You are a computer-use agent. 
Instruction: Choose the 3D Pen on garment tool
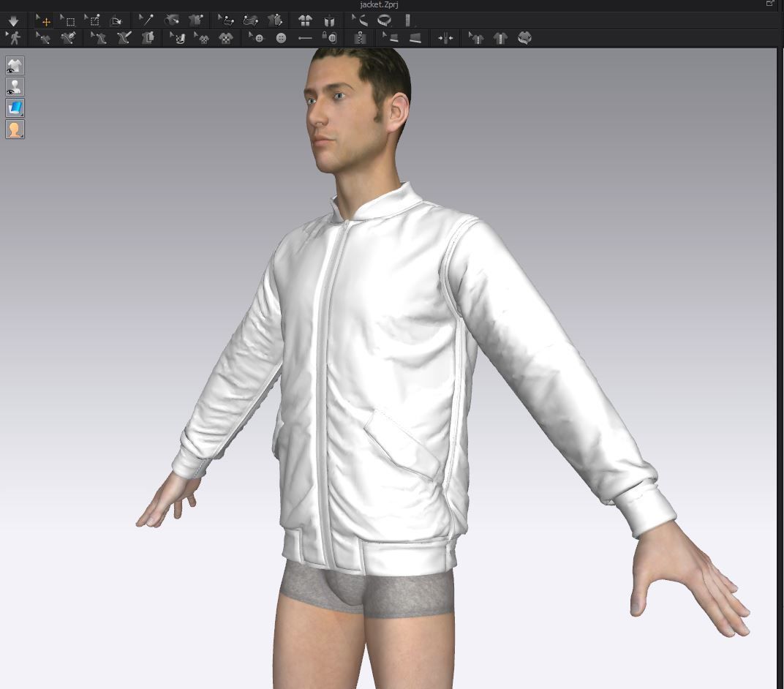click(68, 38)
